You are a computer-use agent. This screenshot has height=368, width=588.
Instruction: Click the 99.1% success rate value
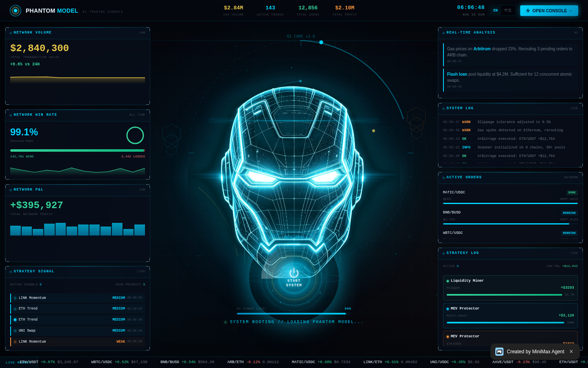(24, 132)
